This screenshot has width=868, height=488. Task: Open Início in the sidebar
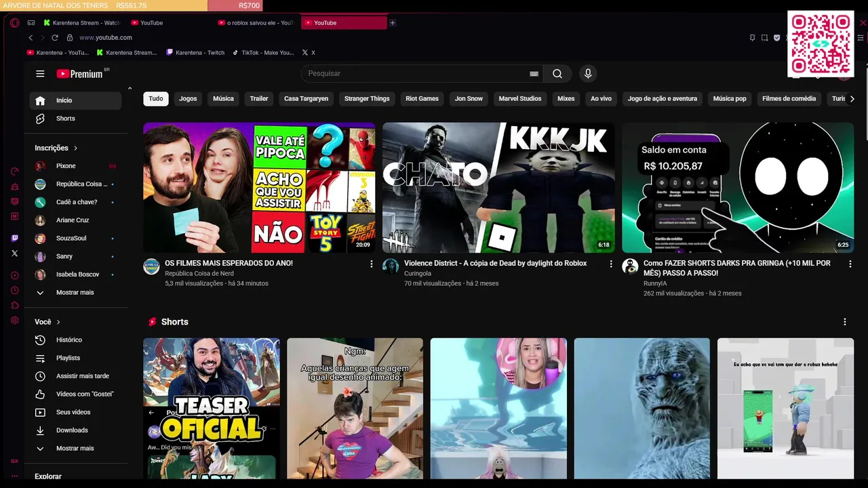[75, 100]
